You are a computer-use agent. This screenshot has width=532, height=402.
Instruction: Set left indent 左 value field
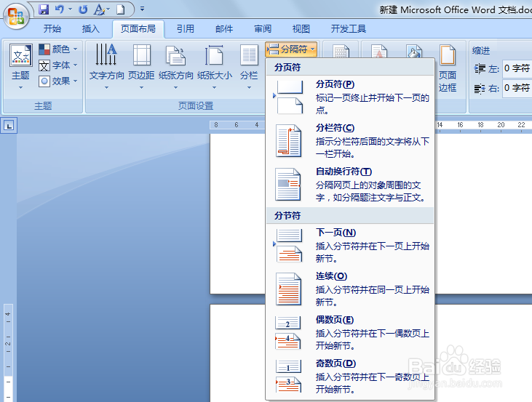coord(517,68)
